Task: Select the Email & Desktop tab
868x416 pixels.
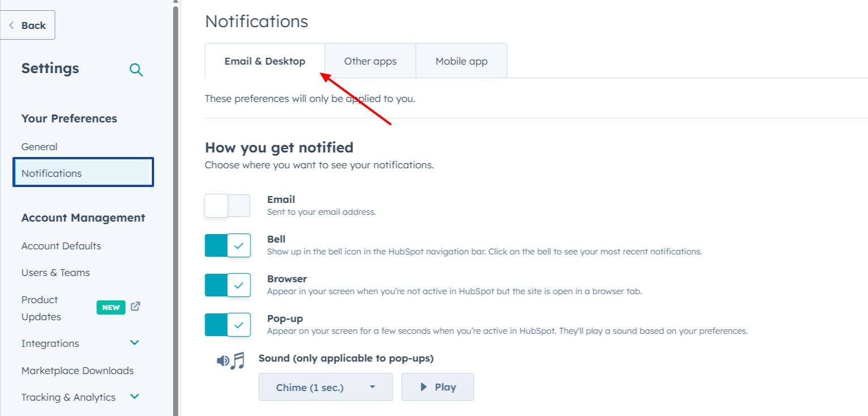Action: [x=265, y=61]
